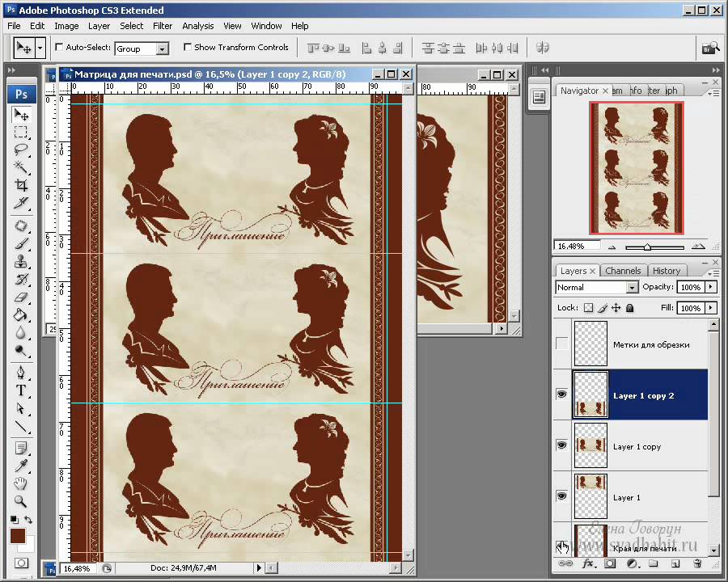
Task: Select the Pen tool
Action: pyautogui.click(x=21, y=373)
